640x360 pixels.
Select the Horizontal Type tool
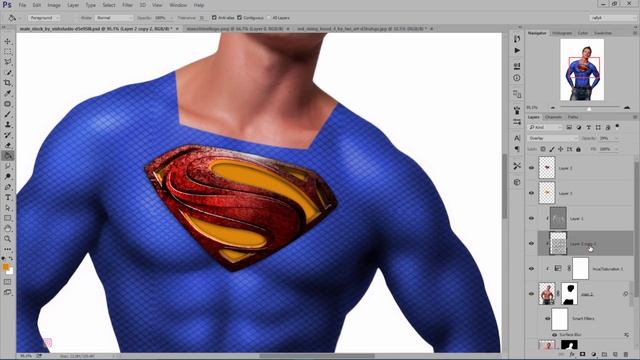(8, 197)
